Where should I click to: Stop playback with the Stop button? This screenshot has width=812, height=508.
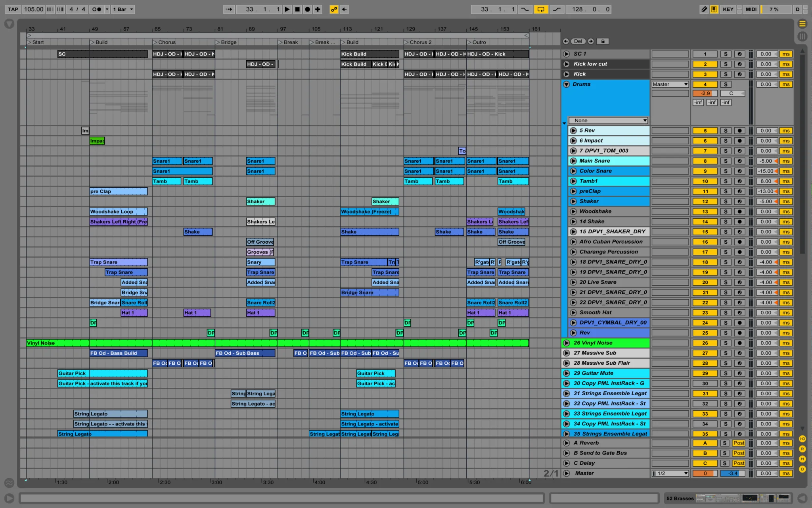tap(297, 9)
